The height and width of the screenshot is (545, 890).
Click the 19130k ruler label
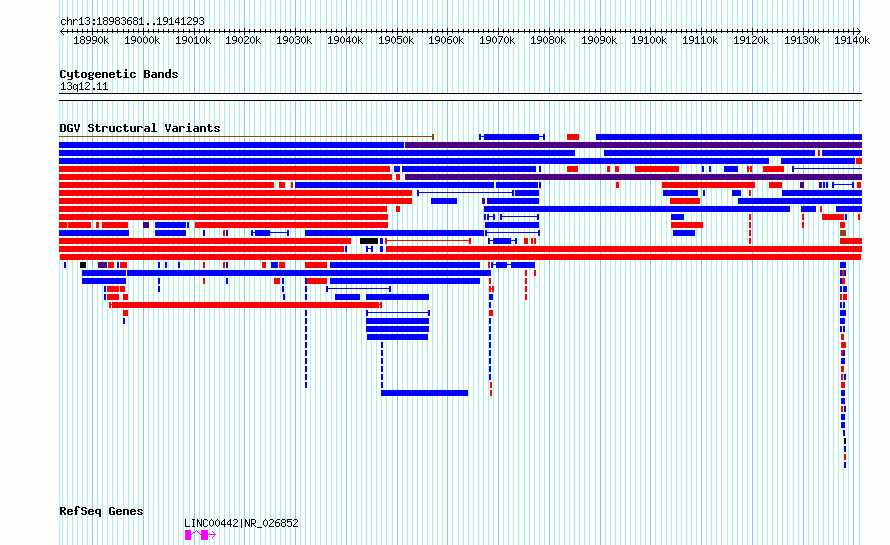point(803,40)
